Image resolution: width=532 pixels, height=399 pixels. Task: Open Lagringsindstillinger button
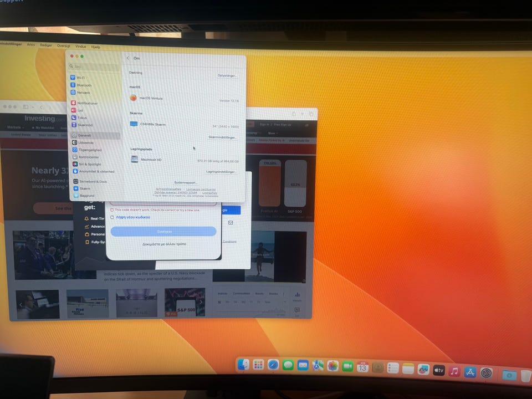[x=221, y=172]
